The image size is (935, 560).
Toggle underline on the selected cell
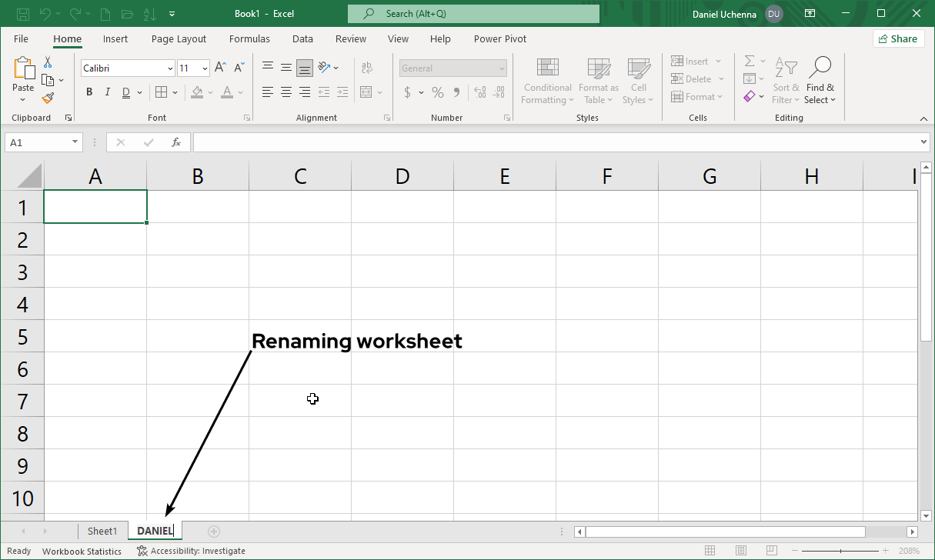125,92
